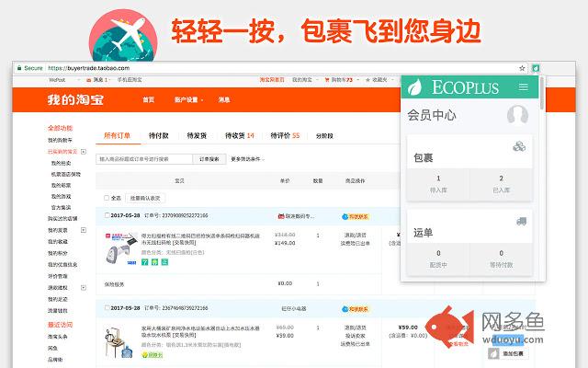588x368 pixels.
Task: Open the 更多筛选条件 filter dropdown
Action: 247,159
